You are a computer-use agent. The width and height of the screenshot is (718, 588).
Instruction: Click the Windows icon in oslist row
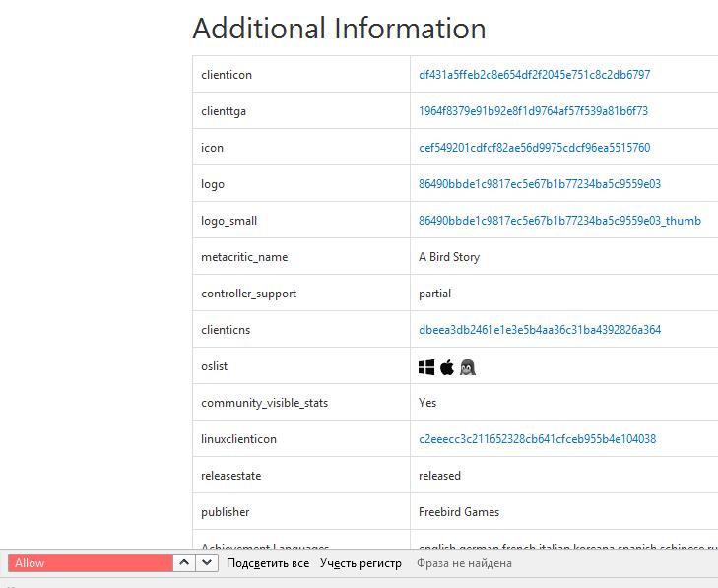tap(426, 367)
